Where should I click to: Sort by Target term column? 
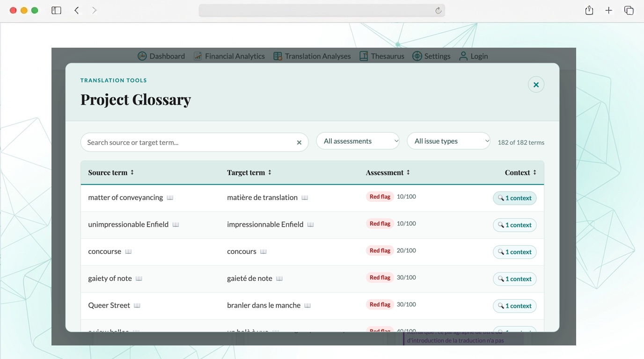tap(249, 172)
